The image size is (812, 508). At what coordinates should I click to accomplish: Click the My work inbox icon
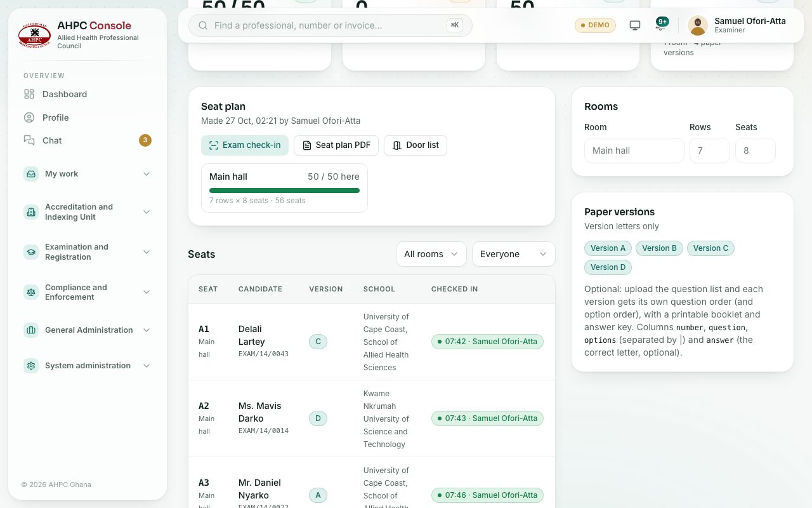tap(31, 174)
